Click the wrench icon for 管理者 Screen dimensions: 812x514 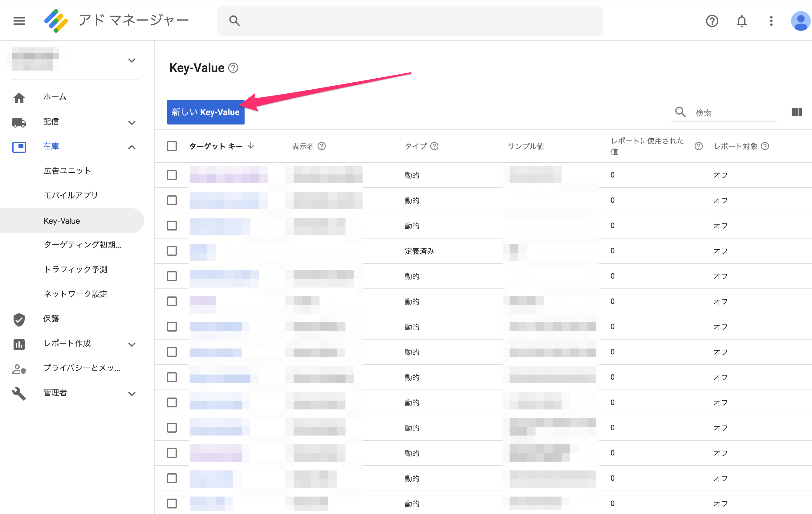(x=19, y=393)
